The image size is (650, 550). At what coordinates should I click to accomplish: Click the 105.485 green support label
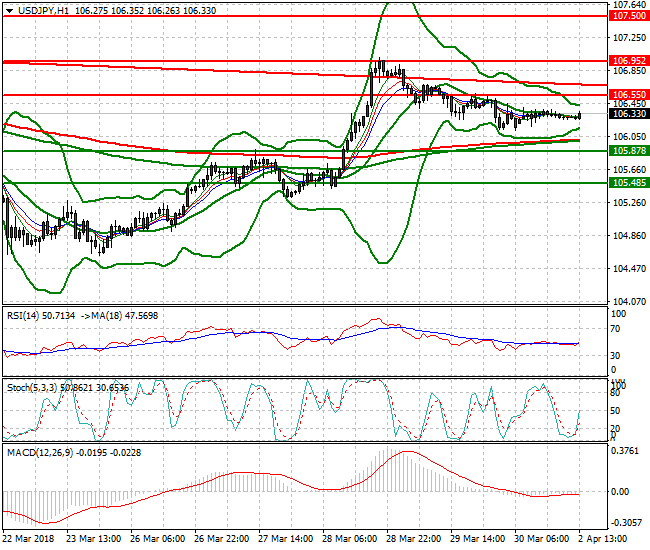[x=628, y=183]
